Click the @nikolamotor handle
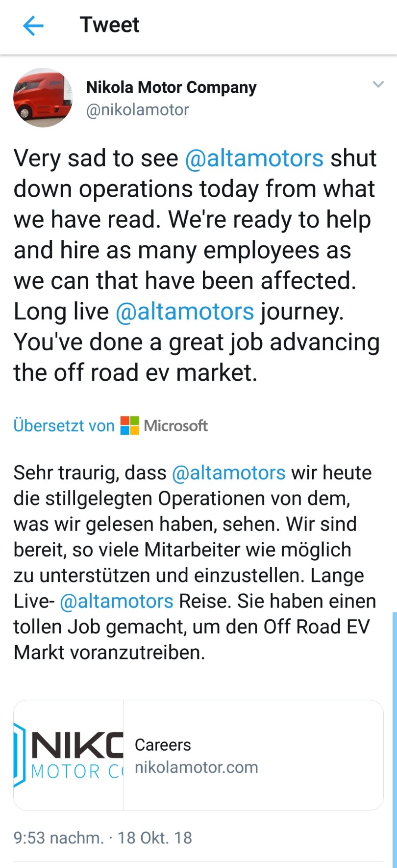The image size is (397, 868). pyautogui.click(x=137, y=110)
